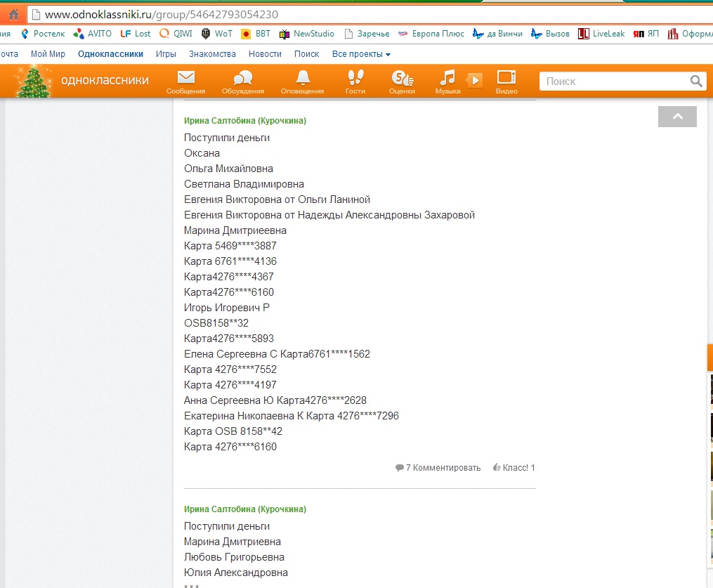Expand the truncated post with ellipsis
This screenshot has height=588, width=713.
click(191, 584)
